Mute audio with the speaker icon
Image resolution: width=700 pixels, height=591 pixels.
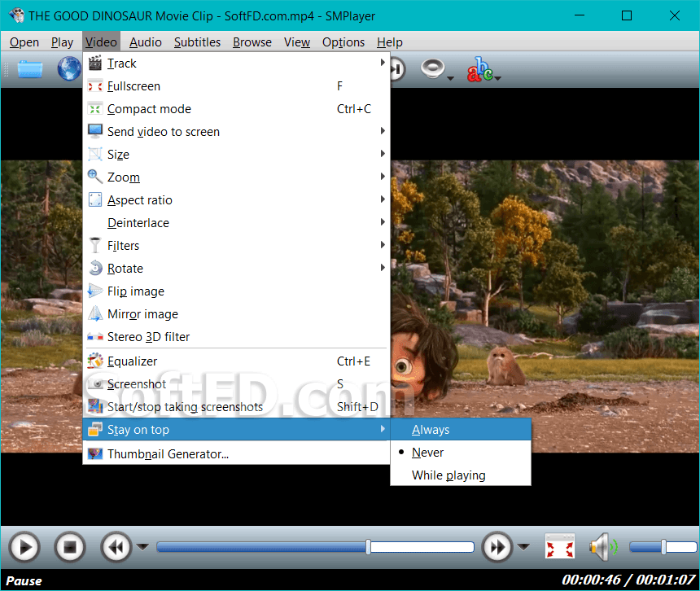point(602,546)
